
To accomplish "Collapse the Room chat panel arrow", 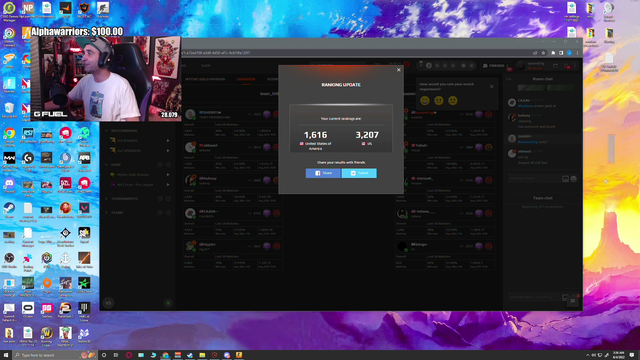I will [x=509, y=79].
